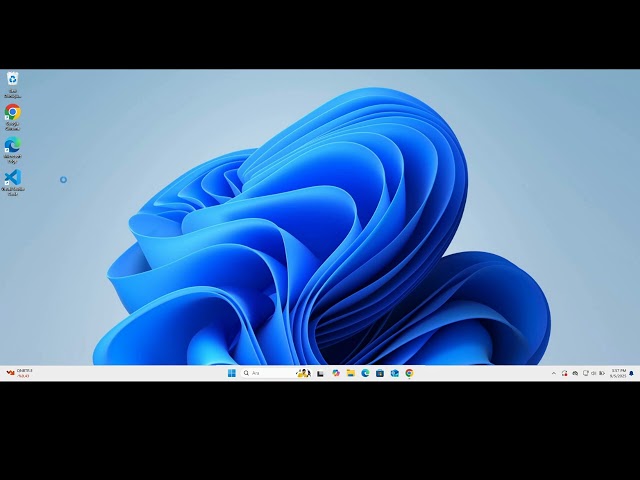Click the taskbar search box
The width and height of the screenshot is (640, 480).
click(x=276, y=373)
